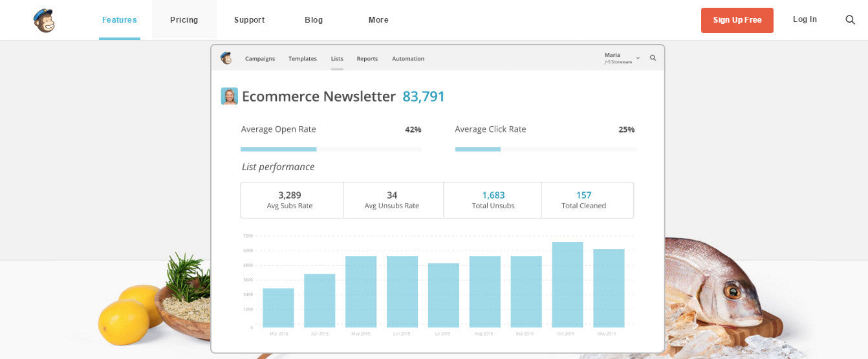
Task: Open the More navigation menu
Action: point(378,20)
